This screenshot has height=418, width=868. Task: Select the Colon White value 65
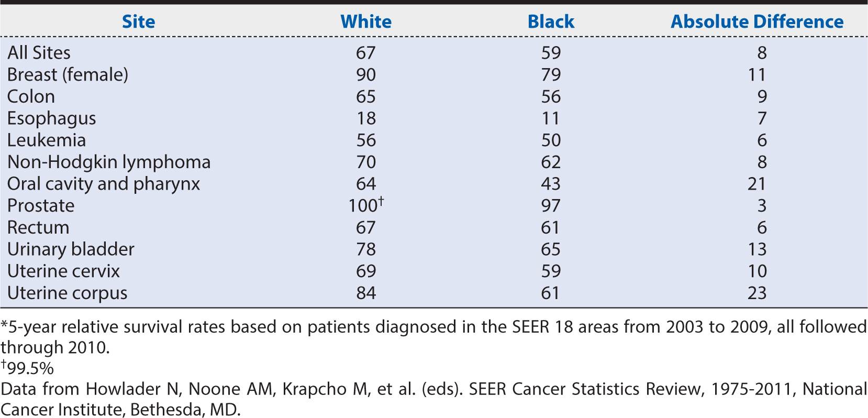[365, 96]
